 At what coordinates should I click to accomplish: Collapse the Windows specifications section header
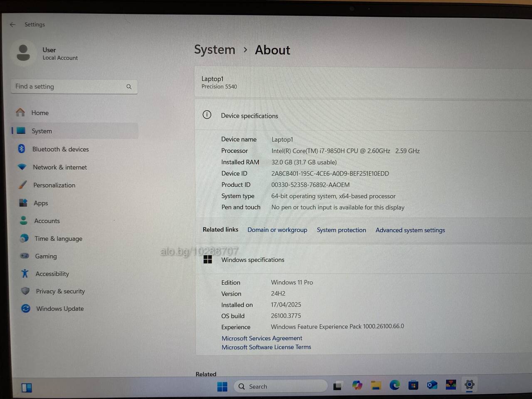click(364, 260)
